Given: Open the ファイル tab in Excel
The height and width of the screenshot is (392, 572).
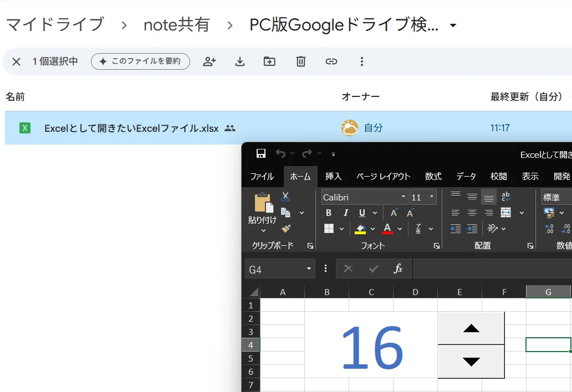Looking at the screenshot, I should click(262, 176).
